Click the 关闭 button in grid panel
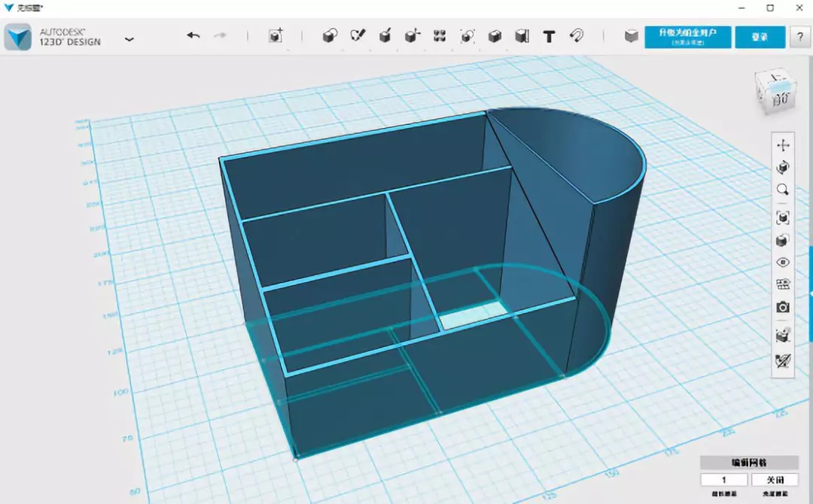 coord(775,480)
